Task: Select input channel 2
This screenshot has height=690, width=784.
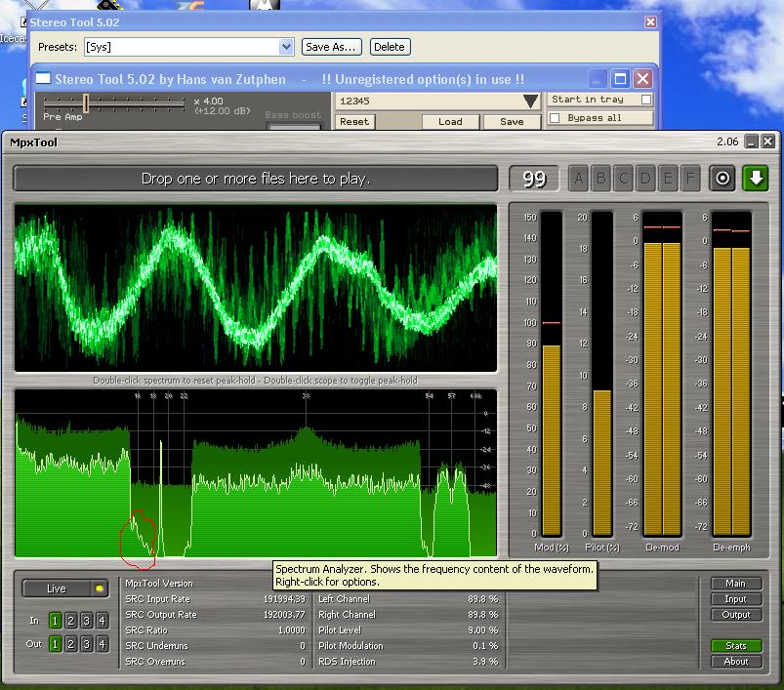Action: point(70,621)
